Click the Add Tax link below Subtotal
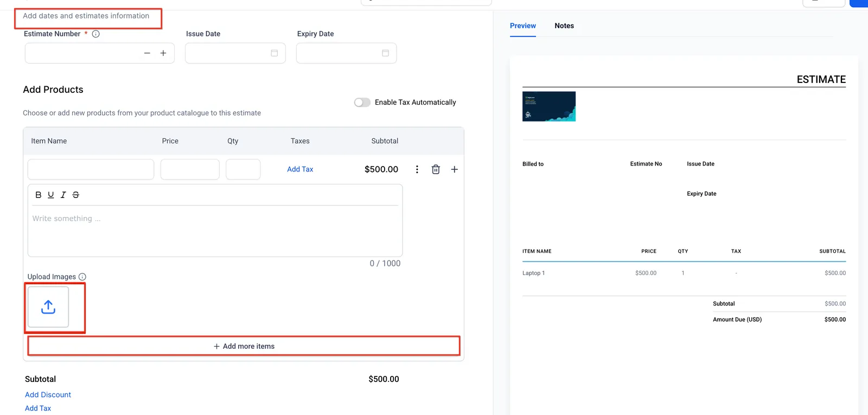 click(x=38, y=408)
